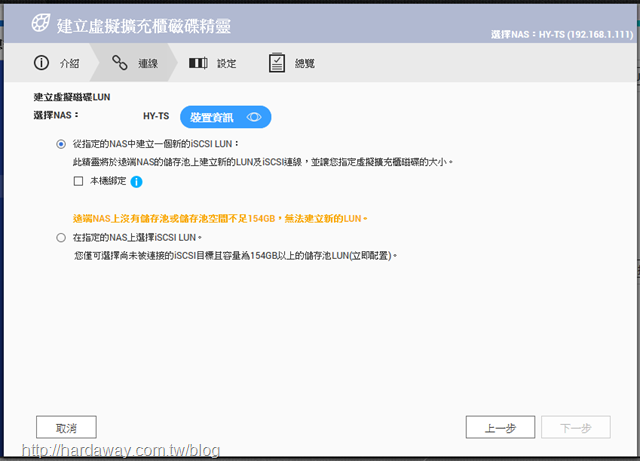Click the 介紹 info circle icon

[41, 63]
